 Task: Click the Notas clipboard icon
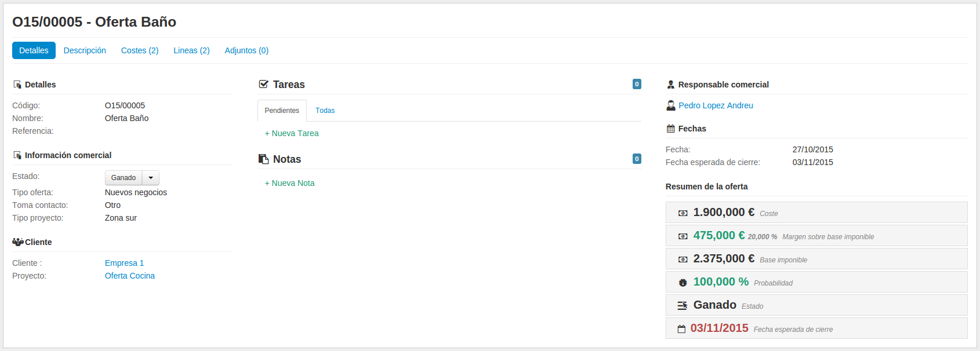(x=263, y=159)
